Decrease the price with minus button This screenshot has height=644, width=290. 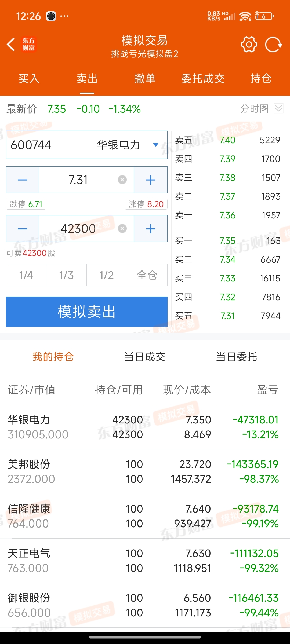click(23, 180)
